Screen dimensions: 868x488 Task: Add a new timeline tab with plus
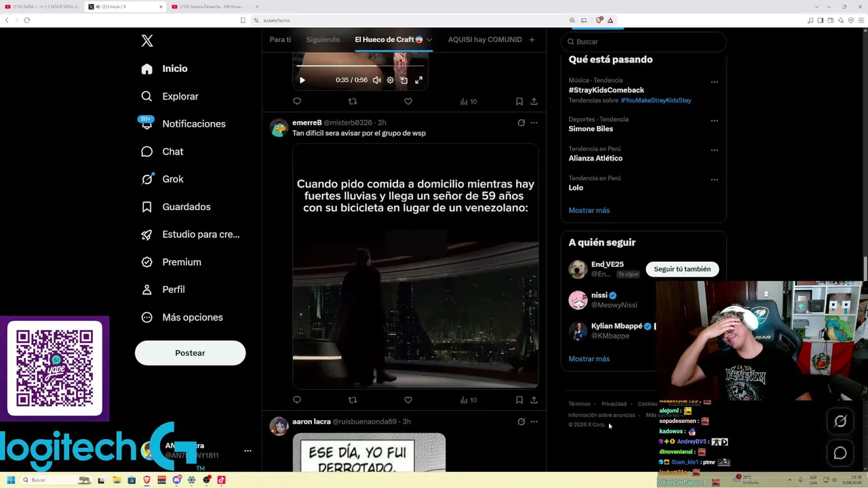(532, 40)
